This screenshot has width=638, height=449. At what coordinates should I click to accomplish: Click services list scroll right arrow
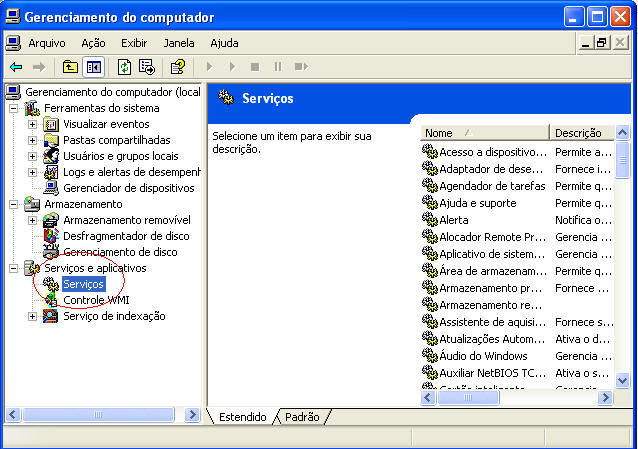[605, 397]
